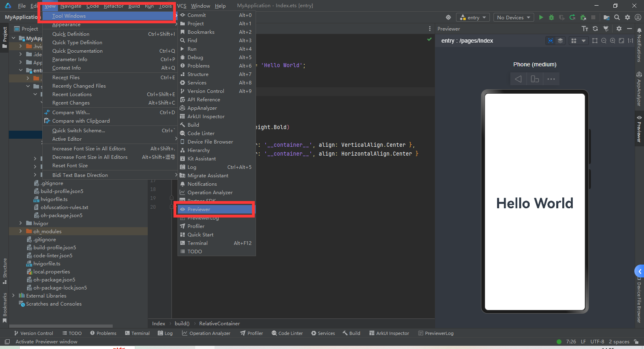Viewport: 644px width, 349px height.
Task: Click the target locate icon beside entry
Action: tap(448, 17)
